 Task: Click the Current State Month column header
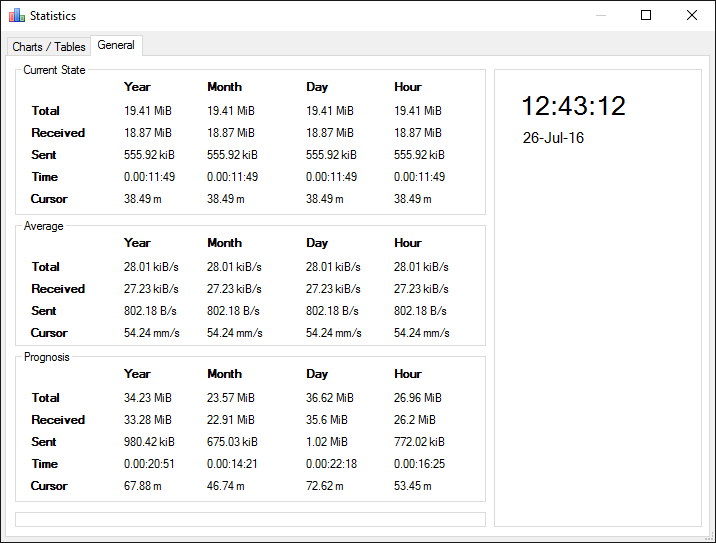224,87
